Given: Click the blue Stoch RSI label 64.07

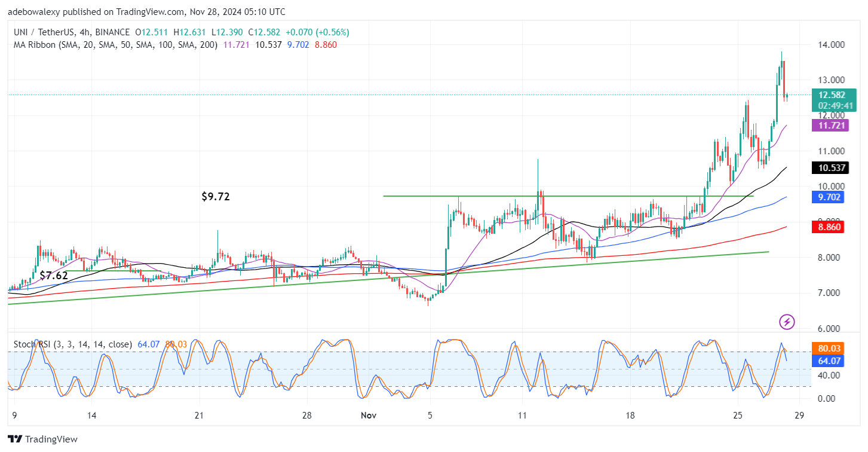Looking at the screenshot, I should (827, 361).
